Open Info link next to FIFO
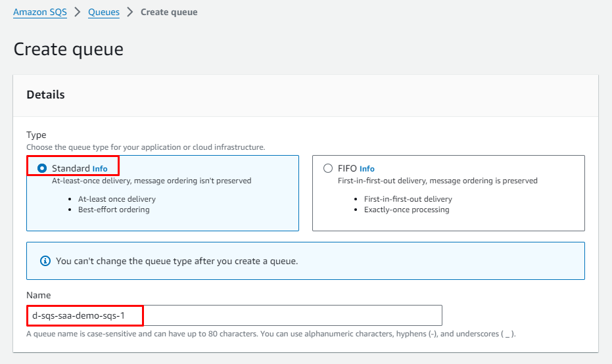Viewport: 612px width, 364px height. [x=367, y=169]
